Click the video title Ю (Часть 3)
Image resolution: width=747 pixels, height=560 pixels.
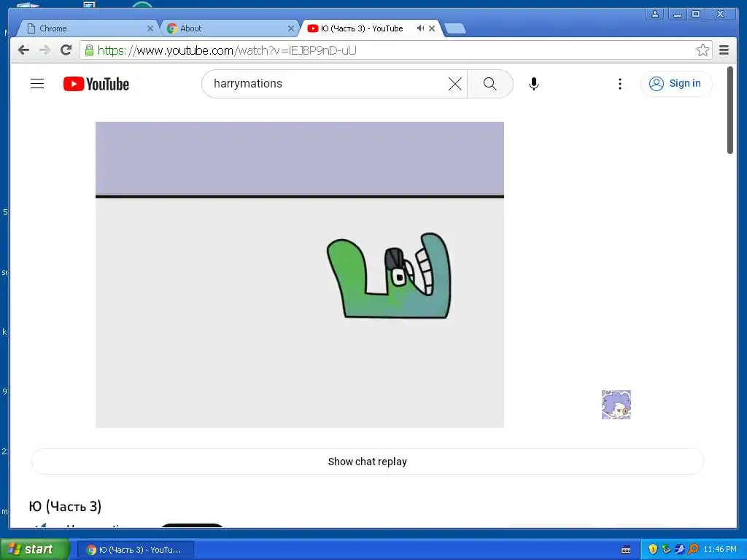65,506
